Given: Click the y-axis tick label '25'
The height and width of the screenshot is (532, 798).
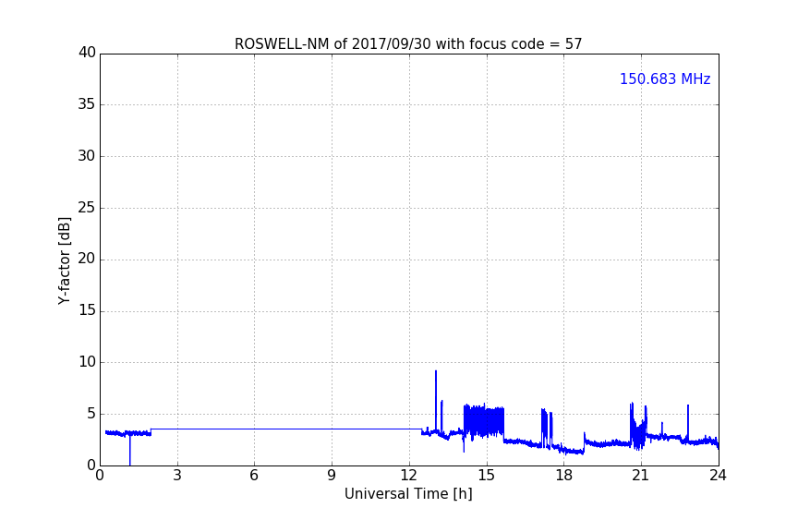Looking at the screenshot, I should pos(87,208).
